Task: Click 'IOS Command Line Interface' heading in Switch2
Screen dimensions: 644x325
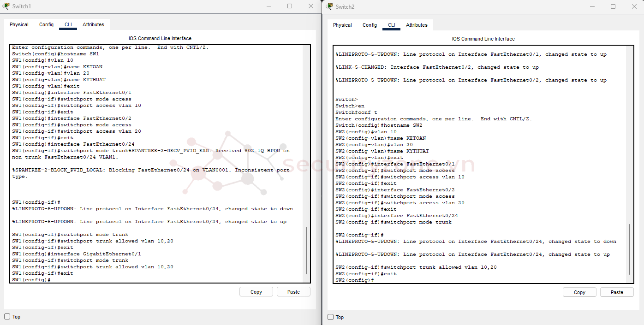Action: click(x=483, y=39)
